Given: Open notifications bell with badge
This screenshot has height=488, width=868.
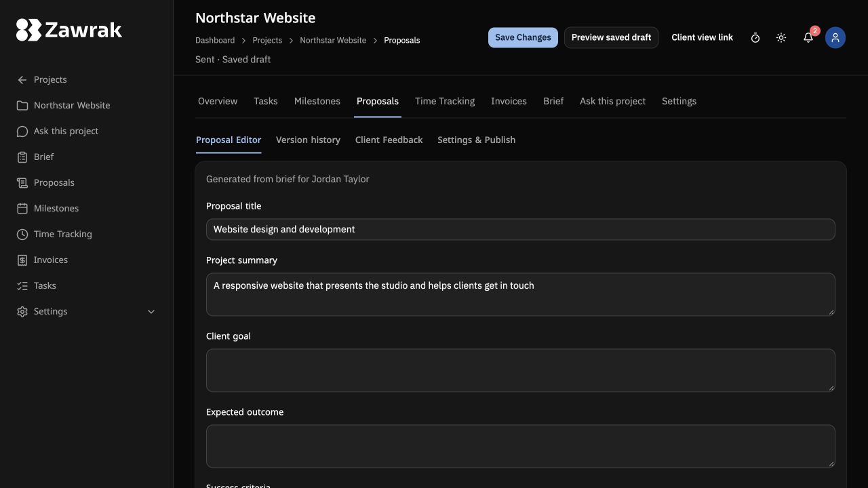Looking at the screenshot, I should [808, 38].
